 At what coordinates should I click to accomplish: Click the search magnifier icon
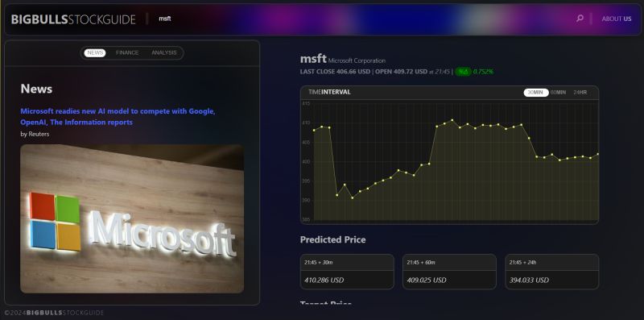coord(580,18)
